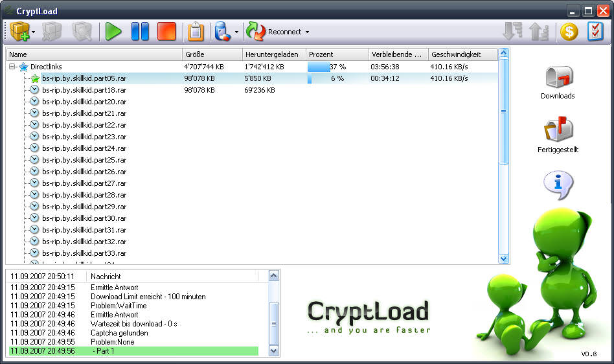Viewport: 614px width, 364px height.
Task: Select bs-rip.by.skillkid.part21.rar
Action: coord(84,113)
